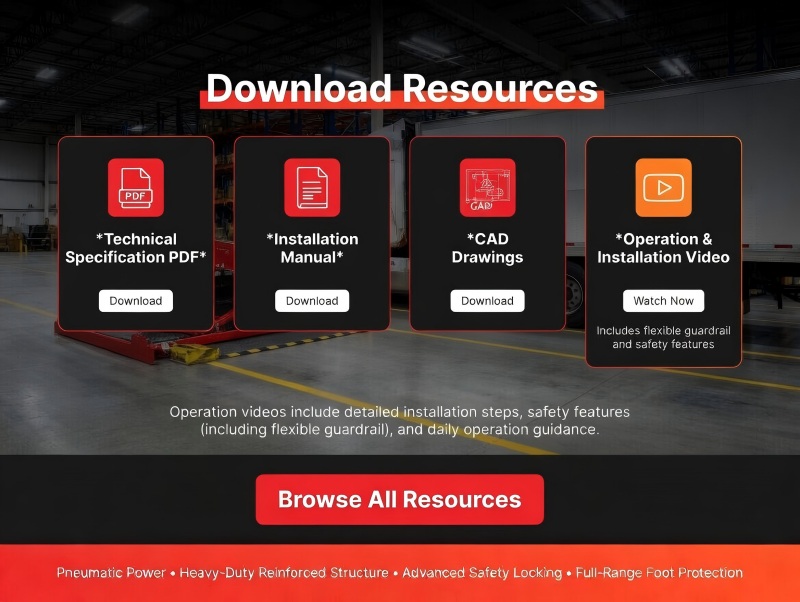This screenshot has width=800, height=602.
Task: Click the operation videos description paragraph
Action: point(399,421)
